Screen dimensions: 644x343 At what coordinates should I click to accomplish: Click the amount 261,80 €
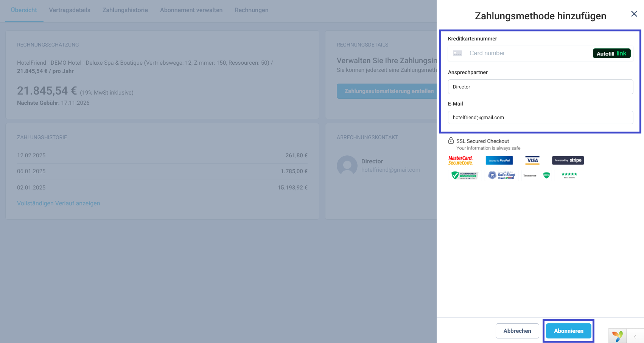click(296, 155)
